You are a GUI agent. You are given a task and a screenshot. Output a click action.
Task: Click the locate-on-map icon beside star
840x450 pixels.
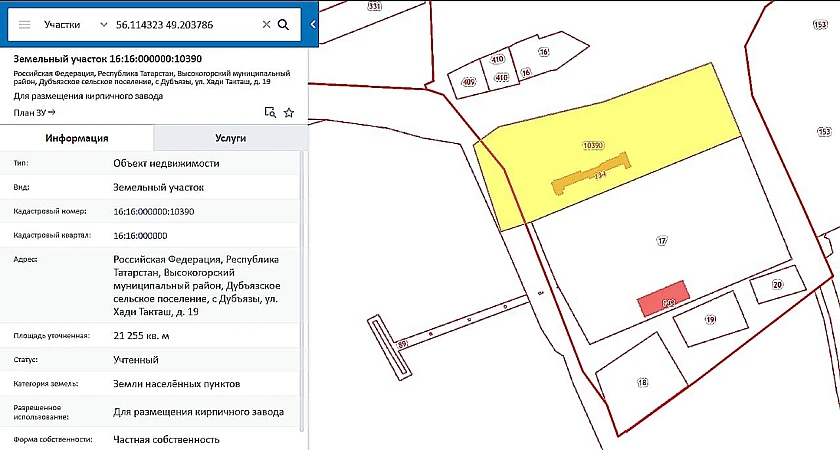pos(270,113)
